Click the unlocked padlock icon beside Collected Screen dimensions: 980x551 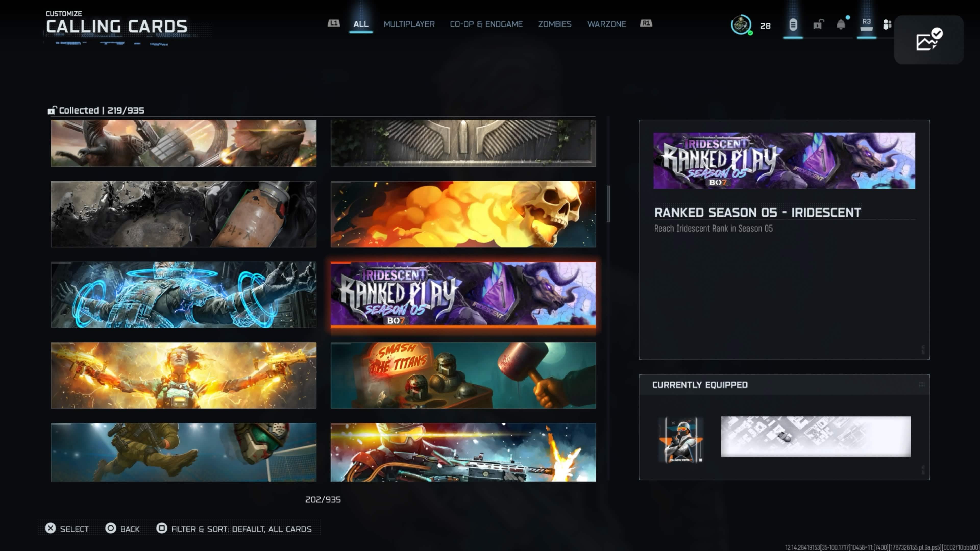click(x=52, y=110)
